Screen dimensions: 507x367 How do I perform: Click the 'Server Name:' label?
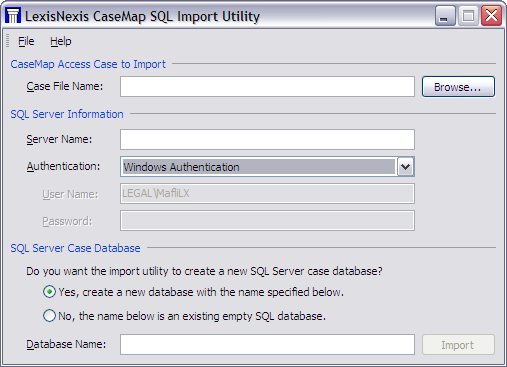(x=59, y=139)
